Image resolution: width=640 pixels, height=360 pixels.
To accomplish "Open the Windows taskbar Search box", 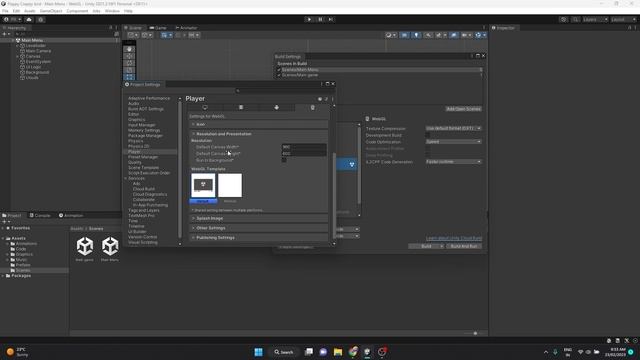I will point(284,352).
